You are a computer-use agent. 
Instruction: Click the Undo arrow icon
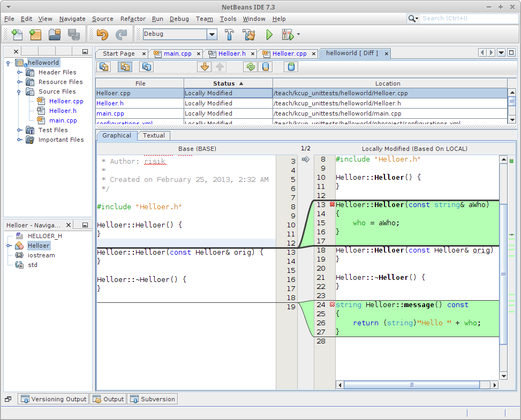pos(102,35)
